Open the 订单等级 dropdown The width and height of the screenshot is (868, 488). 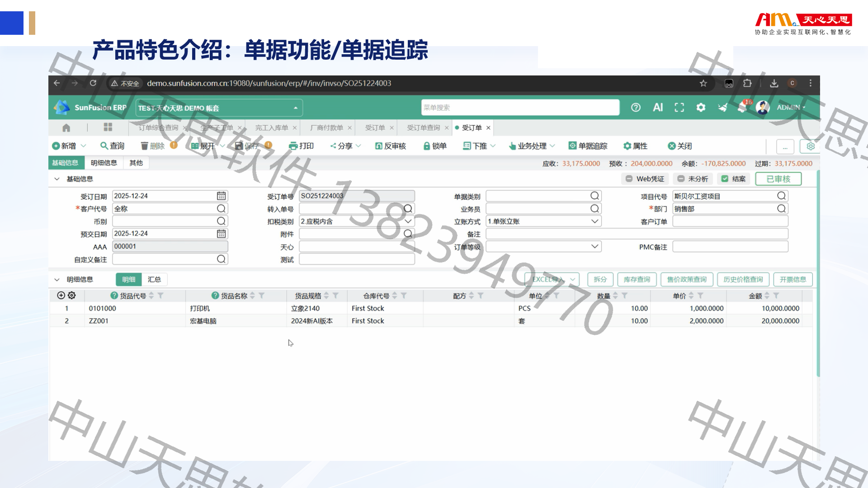point(594,247)
